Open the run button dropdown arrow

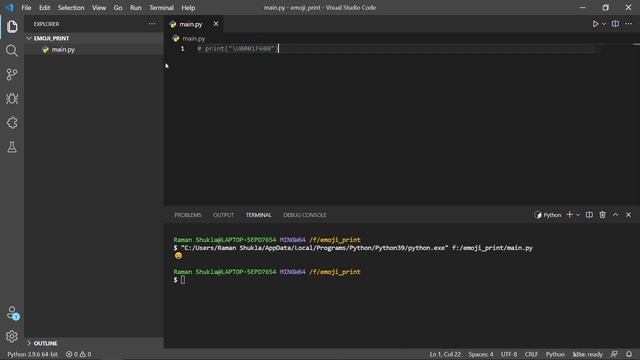click(x=604, y=24)
